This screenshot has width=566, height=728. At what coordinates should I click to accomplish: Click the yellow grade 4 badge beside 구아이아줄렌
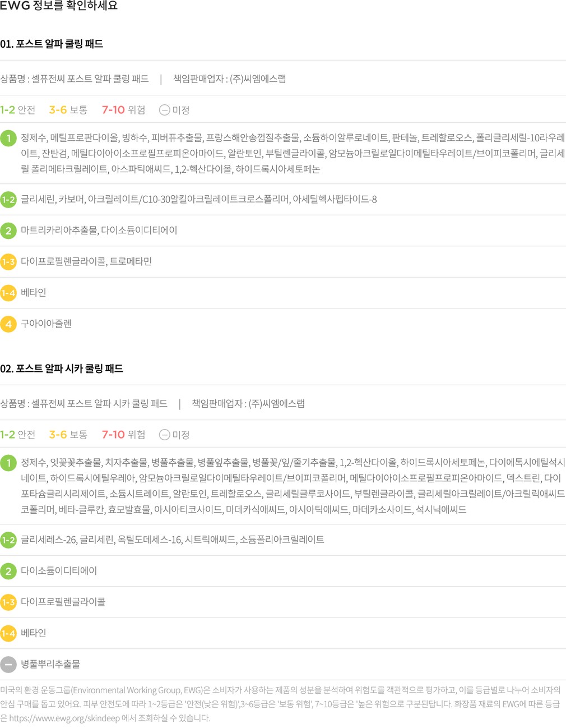click(8, 324)
